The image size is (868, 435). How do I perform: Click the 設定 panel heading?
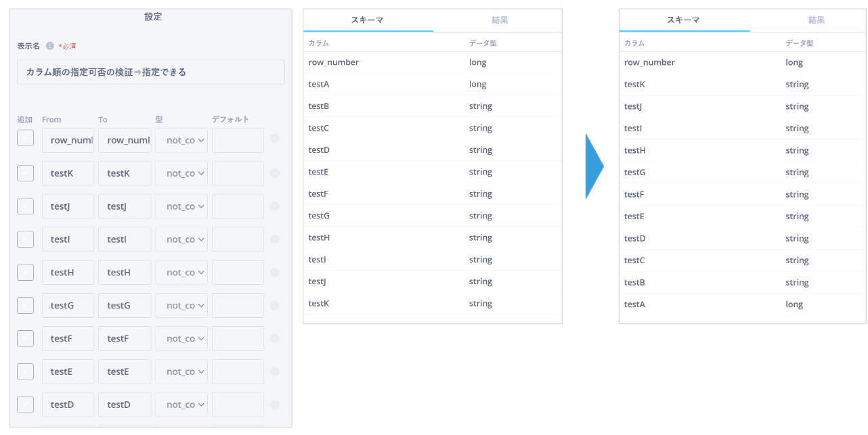pyautogui.click(x=153, y=17)
